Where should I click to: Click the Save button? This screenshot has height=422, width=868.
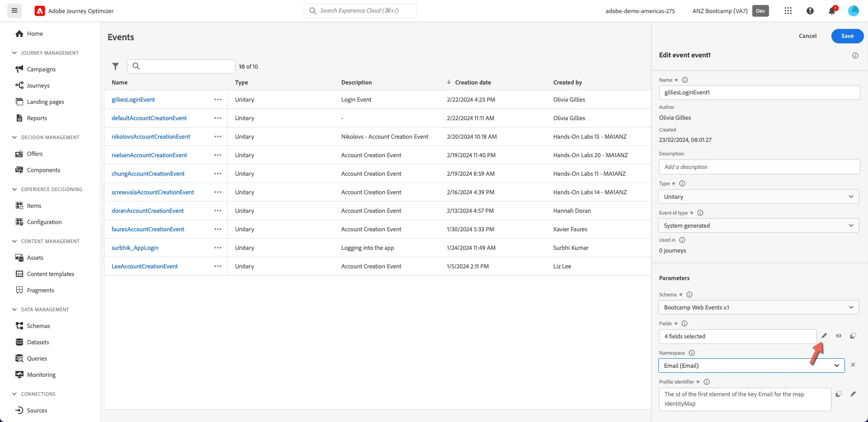click(x=847, y=36)
